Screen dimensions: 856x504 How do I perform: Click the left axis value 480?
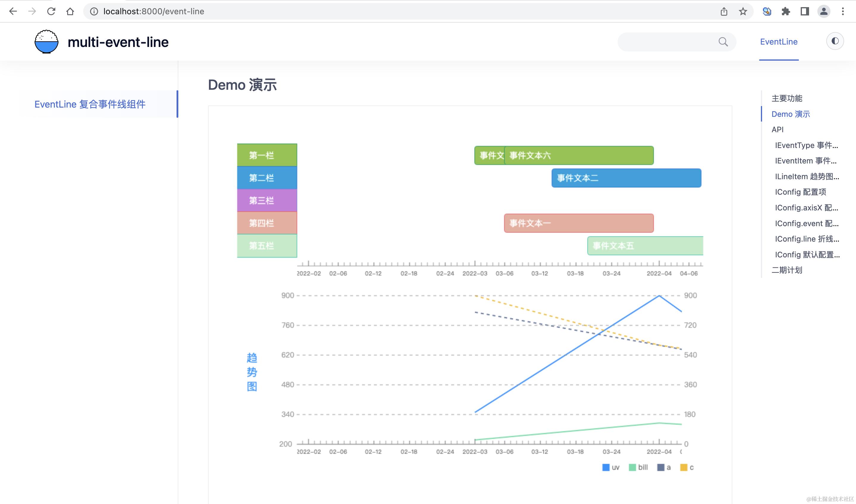[x=287, y=385]
